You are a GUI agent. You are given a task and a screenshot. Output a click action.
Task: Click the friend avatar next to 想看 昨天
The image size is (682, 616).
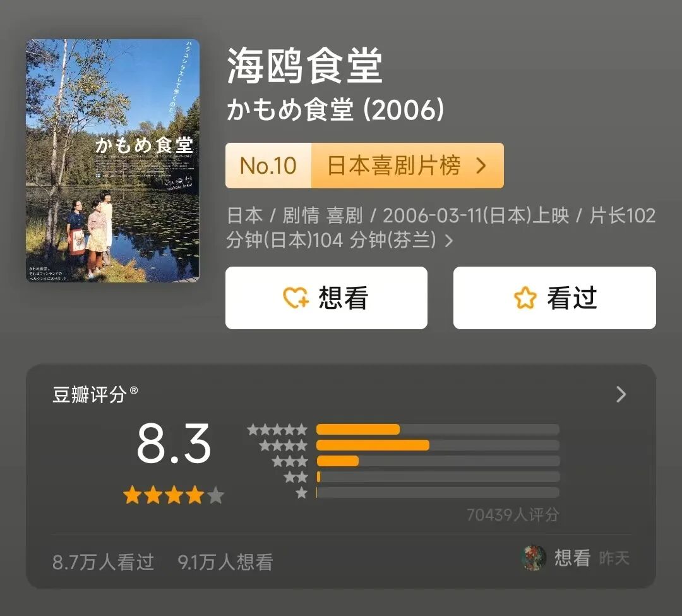click(x=533, y=558)
